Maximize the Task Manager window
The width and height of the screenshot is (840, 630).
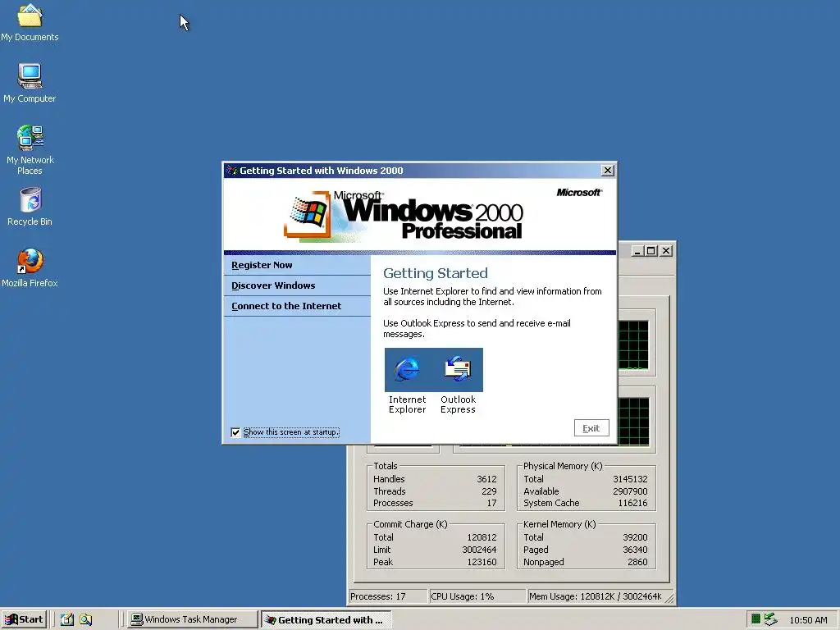click(x=651, y=251)
